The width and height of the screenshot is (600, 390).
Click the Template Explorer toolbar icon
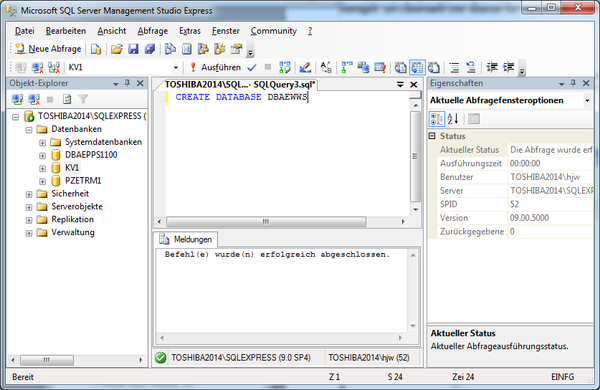tap(220, 49)
